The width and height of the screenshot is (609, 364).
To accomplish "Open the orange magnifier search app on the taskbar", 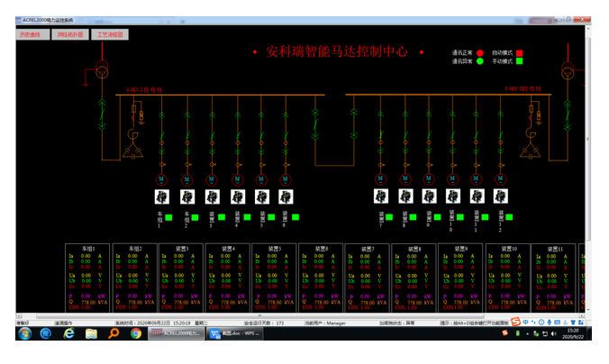I will (x=114, y=333).
